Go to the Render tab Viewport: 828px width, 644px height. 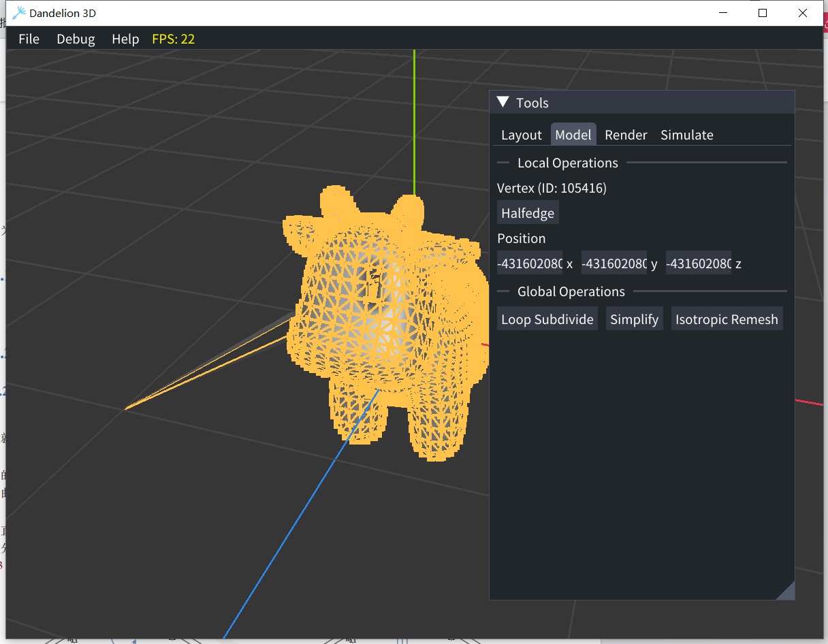click(x=626, y=135)
